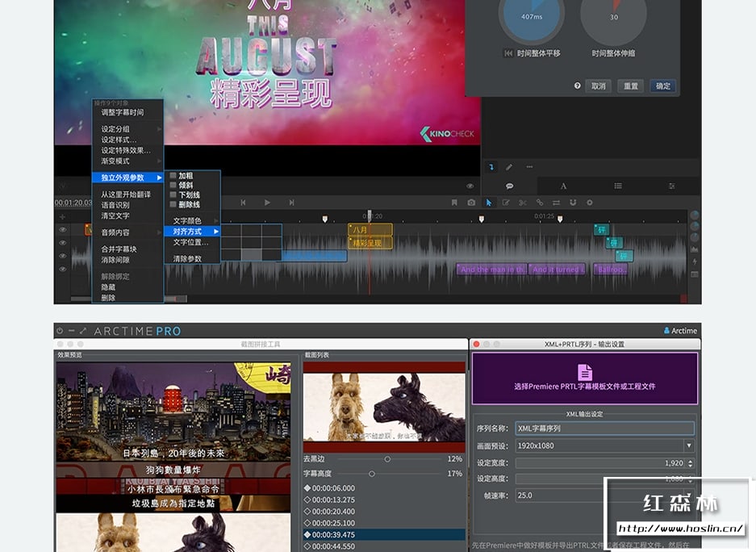
Task: Click the blue down-arrow icon beside the pencil
Action: point(491,167)
